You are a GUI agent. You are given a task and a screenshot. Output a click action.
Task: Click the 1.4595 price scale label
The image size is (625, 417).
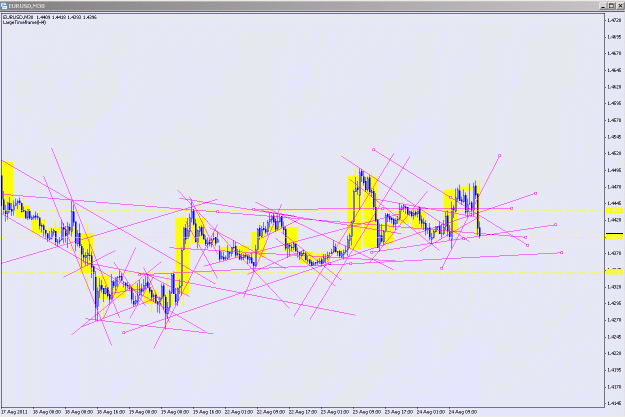pyautogui.click(x=614, y=103)
